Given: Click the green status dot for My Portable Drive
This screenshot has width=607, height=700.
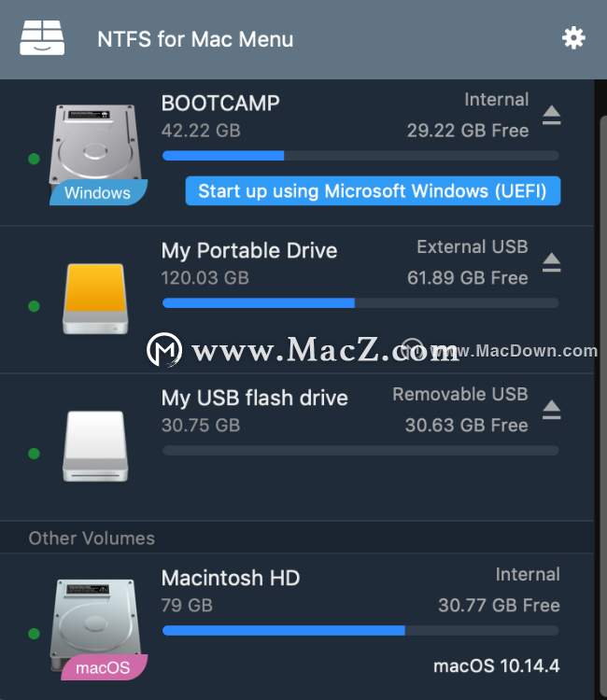Looking at the screenshot, I should (x=34, y=306).
